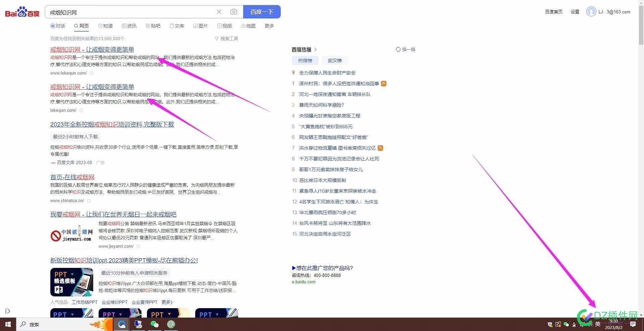The height and width of the screenshot is (331, 644).
Task: Open the 图片 tab
Action: pyautogui.click(x=201, y=26)
